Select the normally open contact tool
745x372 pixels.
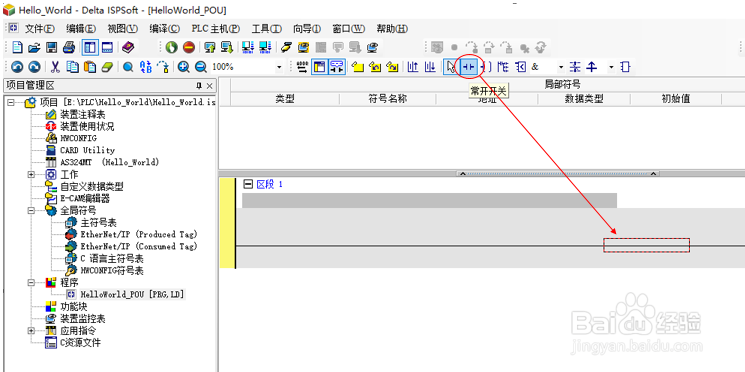[x=469, y=67]
